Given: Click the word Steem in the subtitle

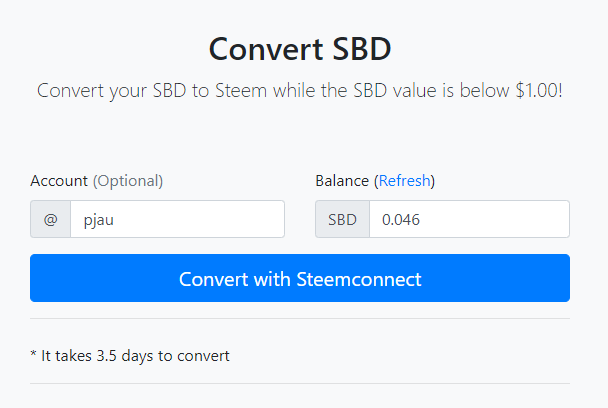Looking at the screenshot, I should coord(241,90).
